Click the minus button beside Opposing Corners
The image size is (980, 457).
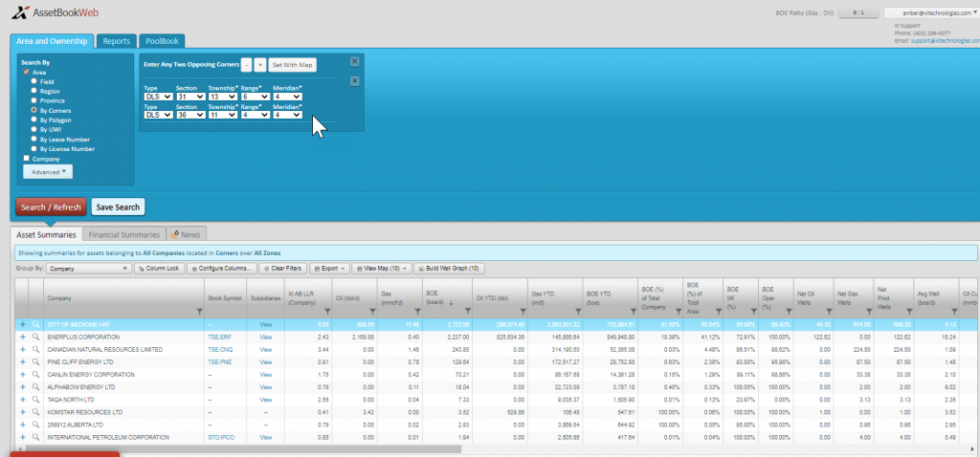(x=247, y=65)
